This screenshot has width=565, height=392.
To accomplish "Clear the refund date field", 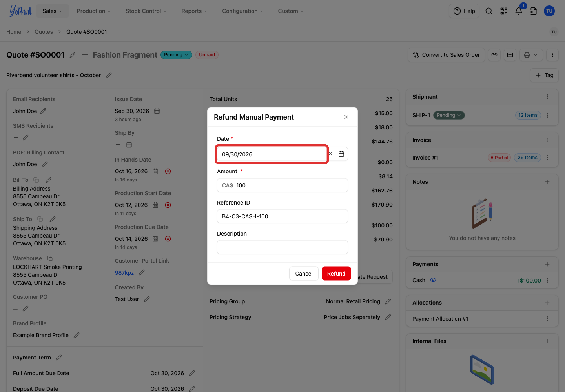I will click(x=330, y=154).
